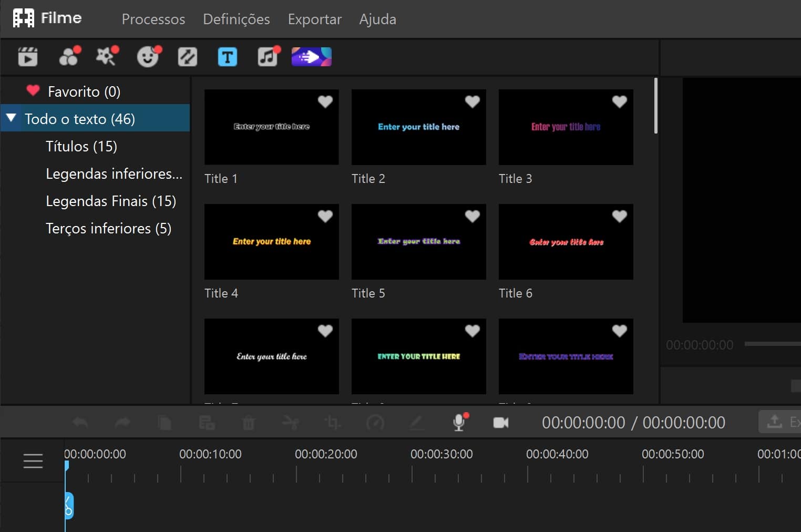Image resolution: width=801 pixels, height=532 pixels.
Task: Open the timeline track menu hamburger icon
Action: (33, 461)
